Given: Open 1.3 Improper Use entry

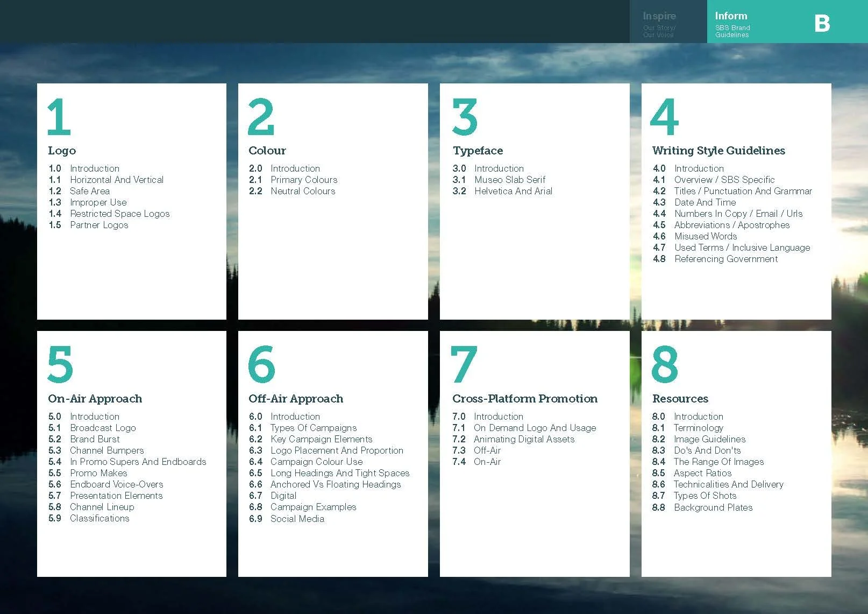Looking at the screenshot, I should pos(88,202).
